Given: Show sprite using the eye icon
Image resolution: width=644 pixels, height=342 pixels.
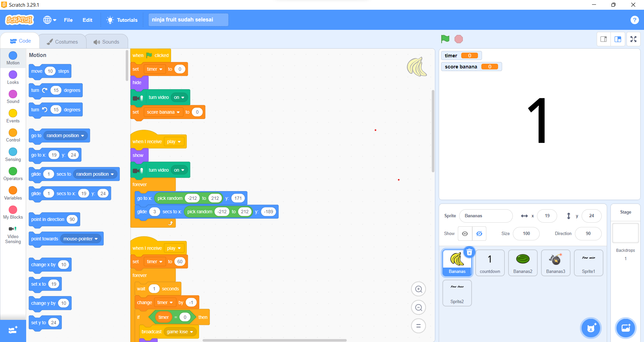Looking at the screenshot, I should tap(465, 234).
